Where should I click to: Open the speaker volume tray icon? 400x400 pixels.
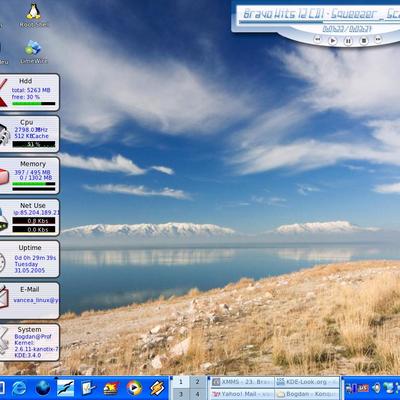pyautogui.click(x=376, y=388)
